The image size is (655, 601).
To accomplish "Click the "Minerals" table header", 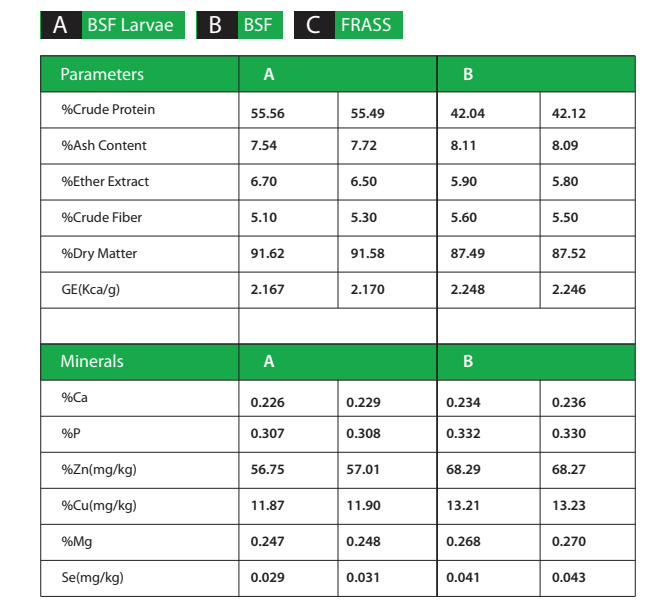I will [92, 361].
